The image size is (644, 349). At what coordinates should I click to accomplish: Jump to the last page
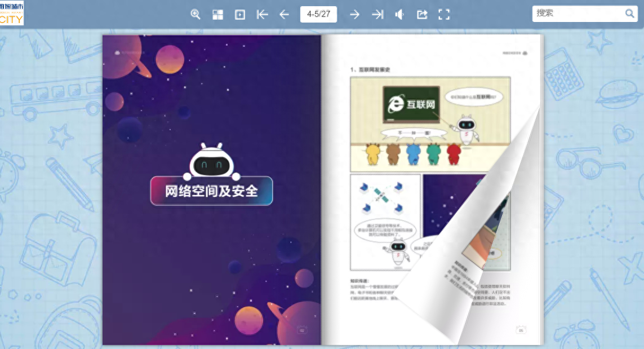tap(377, 14)
